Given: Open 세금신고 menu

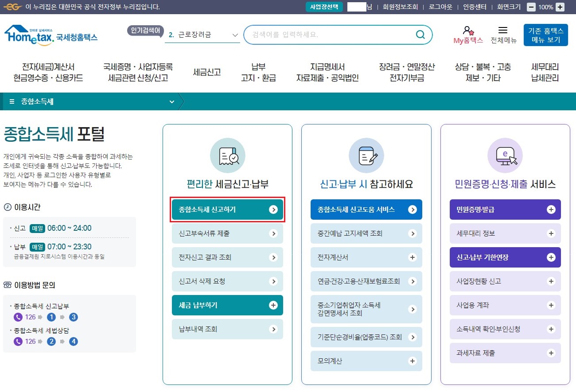Looking at the screenshot, I should point(207,73).
